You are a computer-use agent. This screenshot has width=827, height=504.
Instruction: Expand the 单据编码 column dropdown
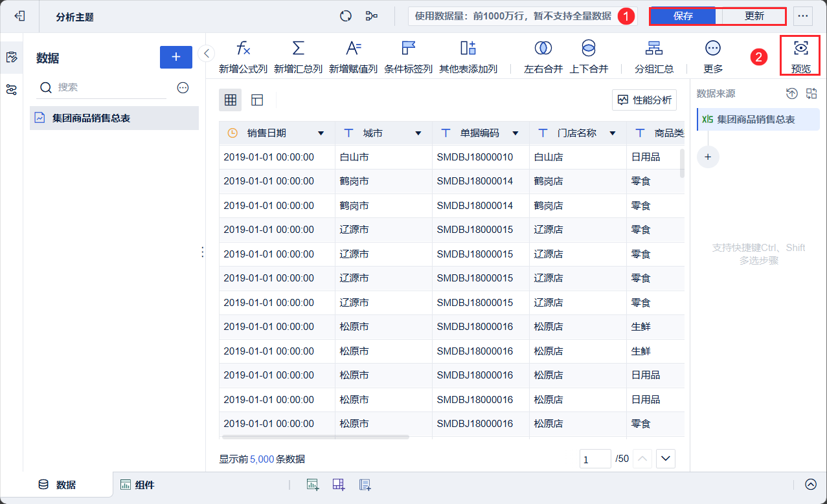pos(515,133)
